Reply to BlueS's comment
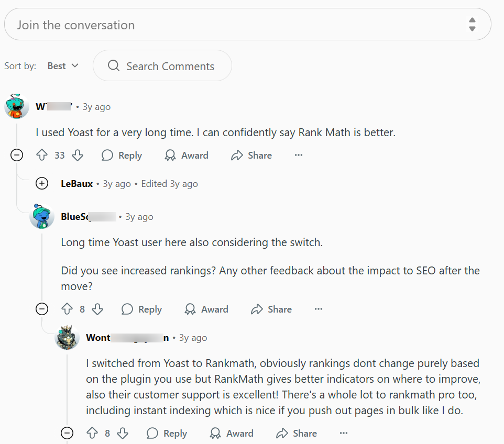Image resolution: width=504 pixels, height=444 pixels. (x=141, y=309)
